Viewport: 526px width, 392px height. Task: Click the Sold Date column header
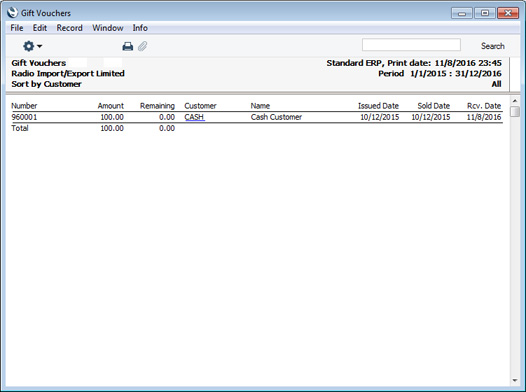coord(433,106)
